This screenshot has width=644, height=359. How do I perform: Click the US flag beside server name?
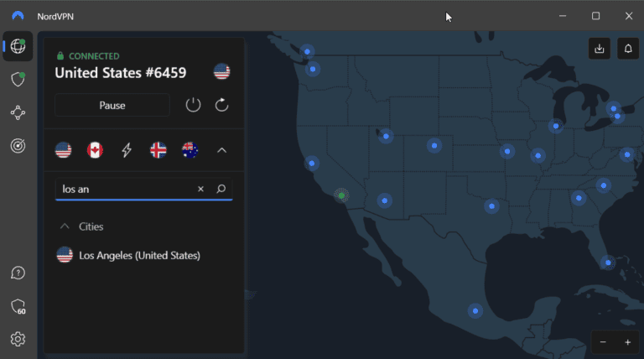click(221, 71)
